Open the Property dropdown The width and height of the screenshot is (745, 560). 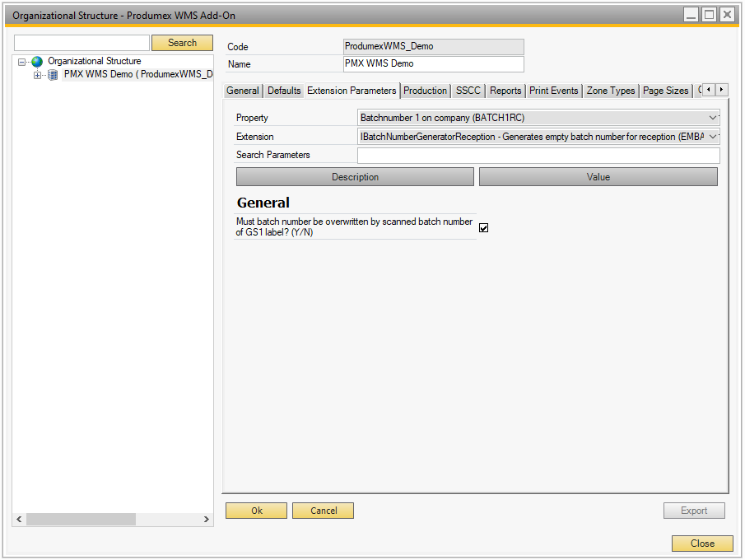[713, 118]
